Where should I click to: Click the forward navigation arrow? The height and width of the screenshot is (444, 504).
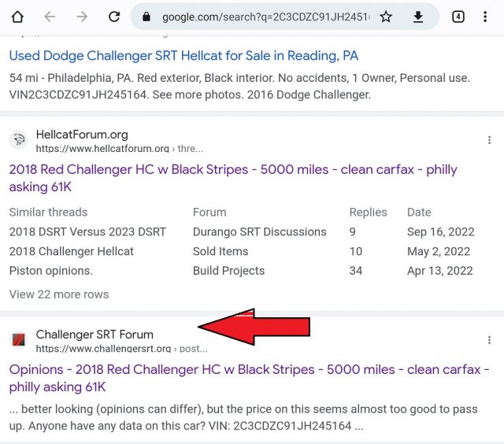click(x=81, y=17)
